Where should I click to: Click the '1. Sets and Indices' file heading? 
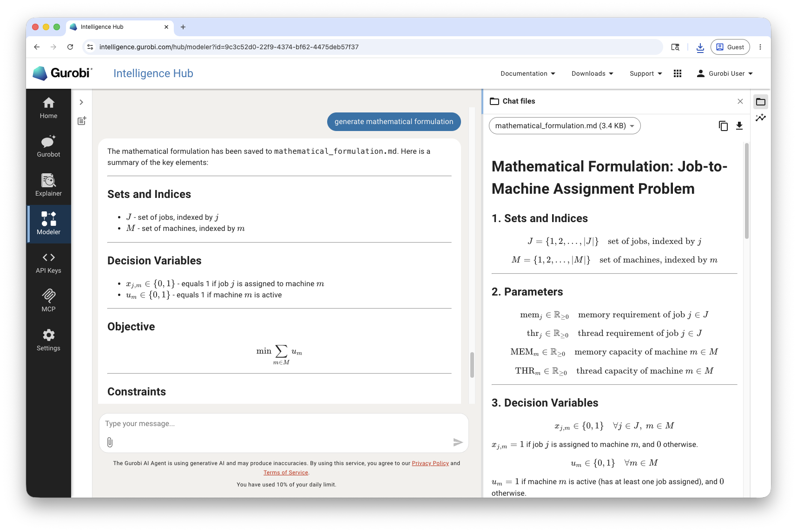(540, 218)
